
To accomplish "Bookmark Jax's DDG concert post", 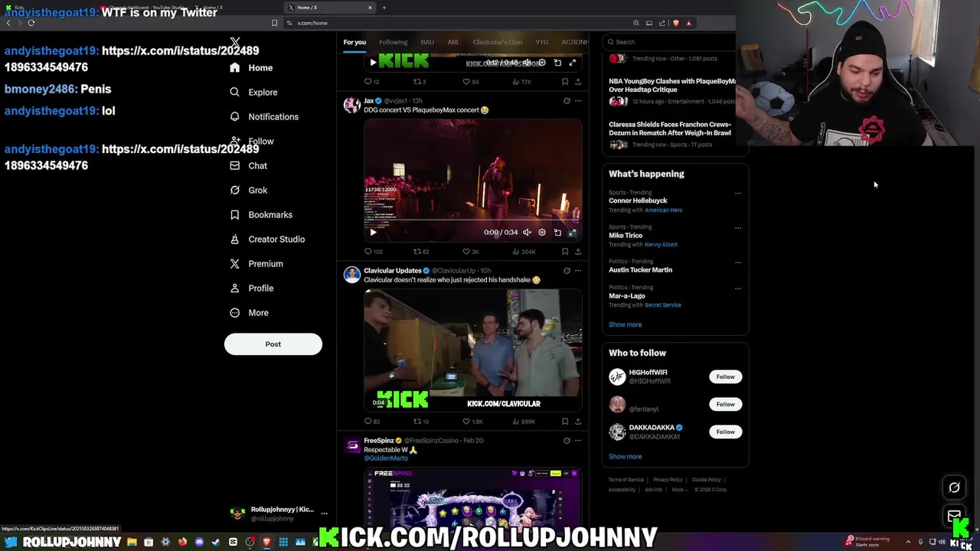I will click(565, 252).
